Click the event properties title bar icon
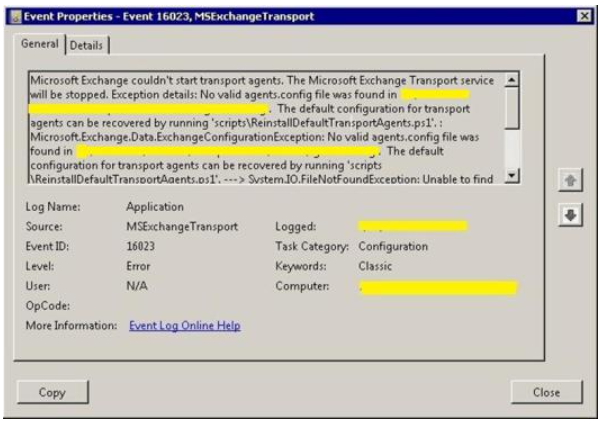This screenshot has height=424, width=601. (16, 16)
